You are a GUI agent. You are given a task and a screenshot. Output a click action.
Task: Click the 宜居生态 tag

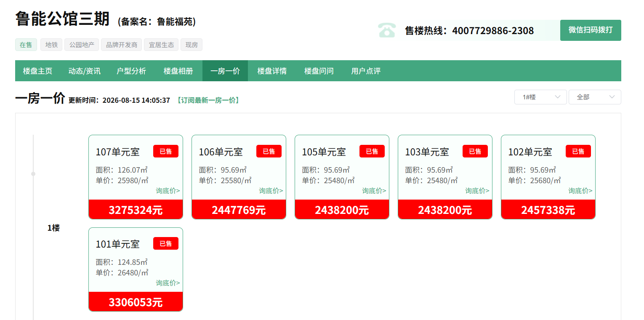(x=161, y=45)
